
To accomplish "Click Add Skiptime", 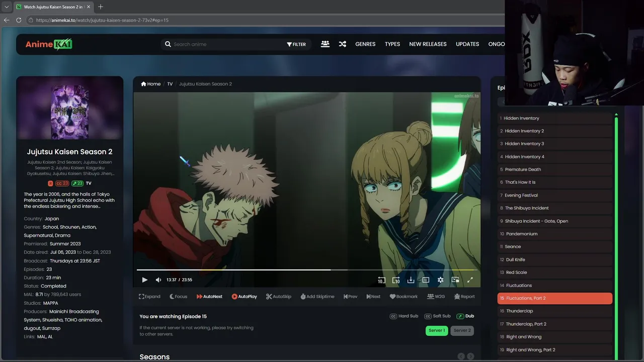I will [317, 297].
